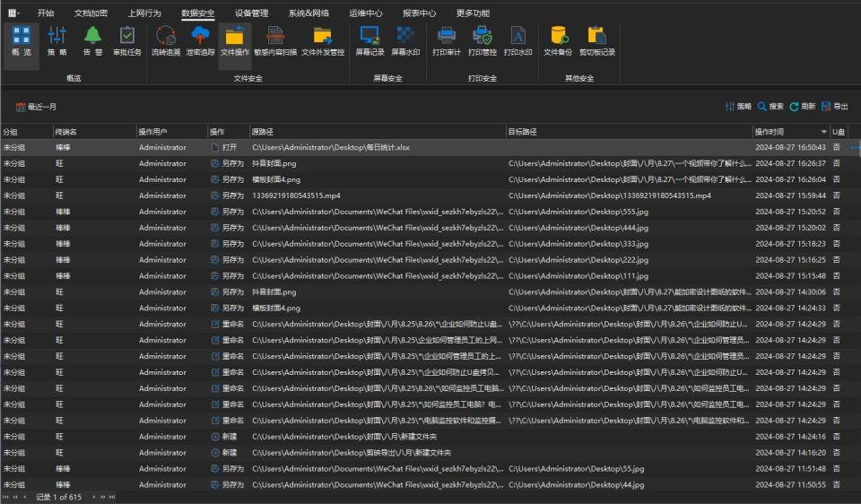
Task: Switch to the 文档加密 tab
Action: (91, 13)
